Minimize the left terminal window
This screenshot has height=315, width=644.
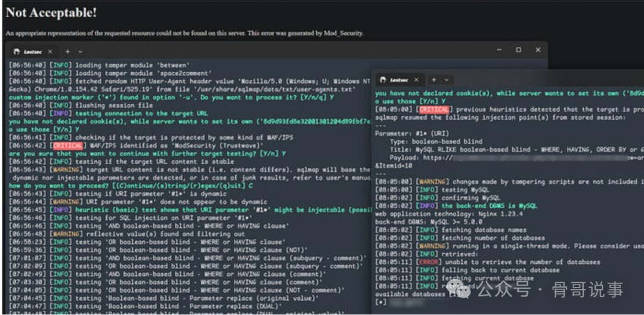[x=499, y=50]
